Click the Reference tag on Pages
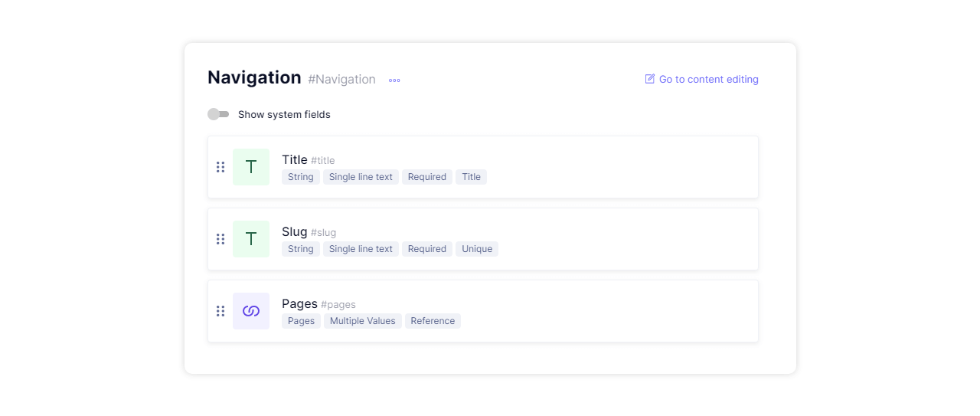This screenshot has width=980, height=416. pyautogui.click(x=433, y=321)
